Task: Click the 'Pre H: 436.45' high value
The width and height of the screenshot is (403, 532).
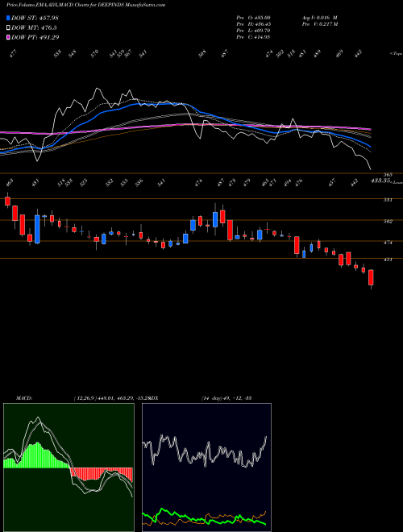Action: click(x=253, y=24)
